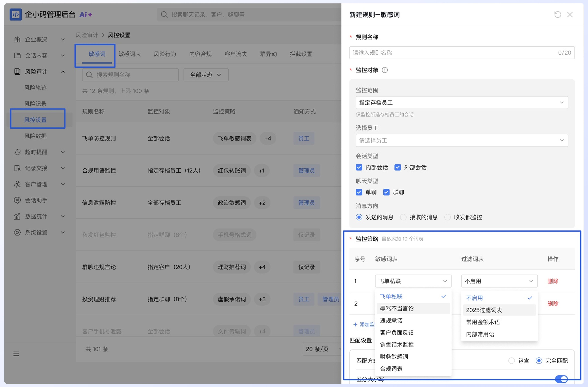This screenshot has width=588, height=387.
Task: Click the 企小码 logo icon
Action: [16, 15]
